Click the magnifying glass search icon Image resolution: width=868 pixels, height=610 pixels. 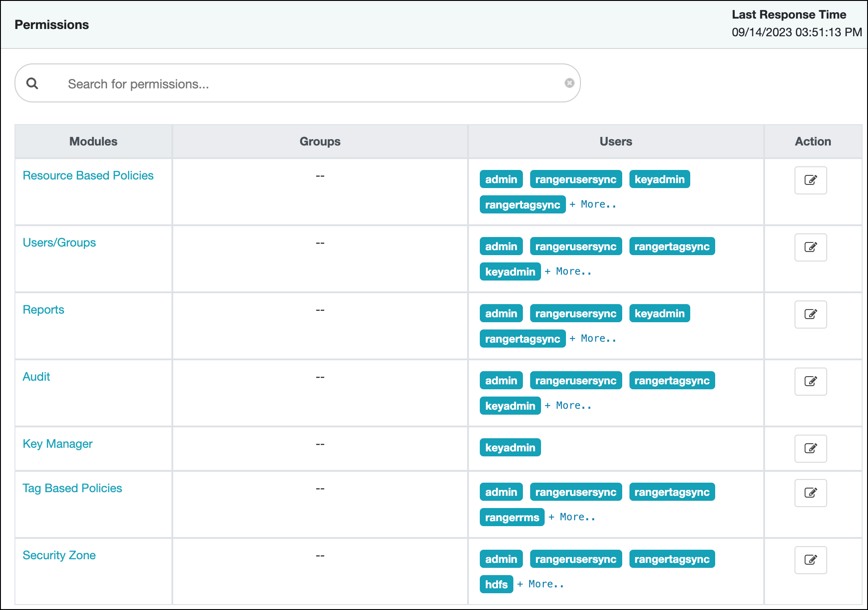[33, 83]
